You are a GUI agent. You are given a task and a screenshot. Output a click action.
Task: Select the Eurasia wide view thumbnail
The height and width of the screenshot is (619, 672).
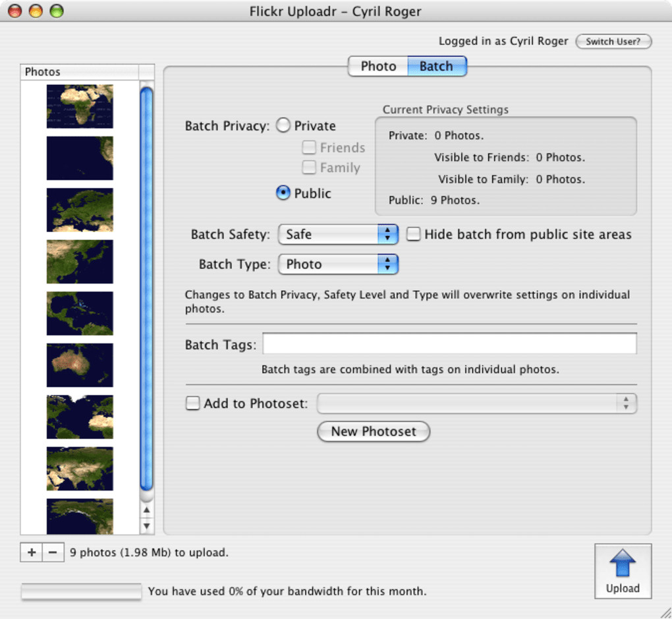(x=80, y=469)
